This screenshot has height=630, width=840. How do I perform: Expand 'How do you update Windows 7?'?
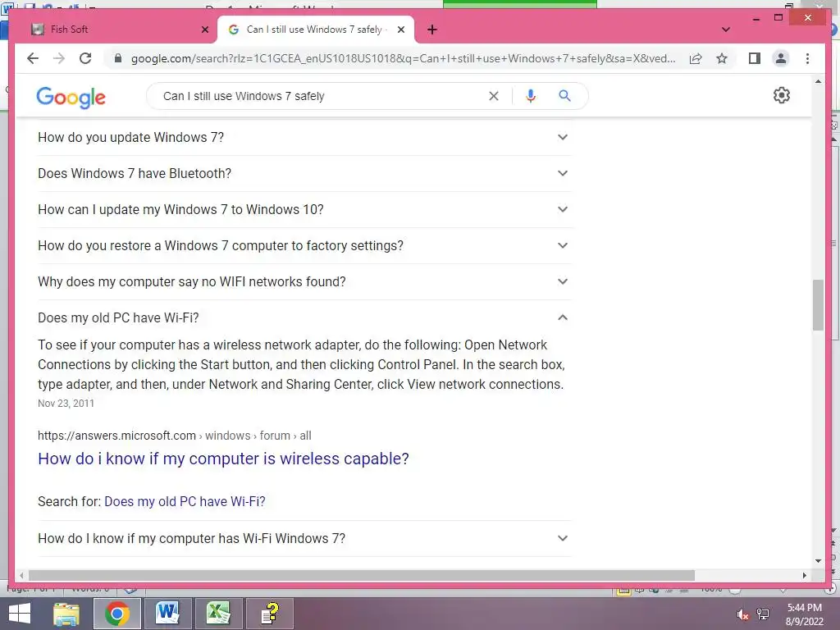(304, 138)
